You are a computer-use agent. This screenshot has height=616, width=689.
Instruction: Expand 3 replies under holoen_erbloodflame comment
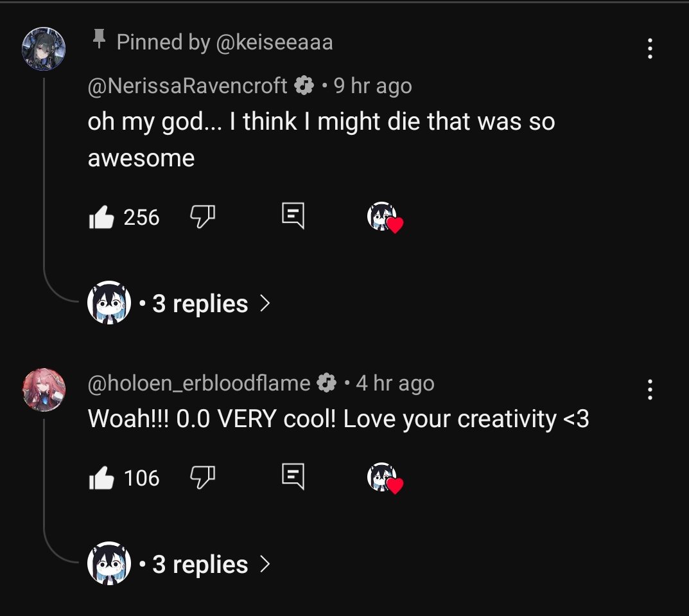[199, 565]
